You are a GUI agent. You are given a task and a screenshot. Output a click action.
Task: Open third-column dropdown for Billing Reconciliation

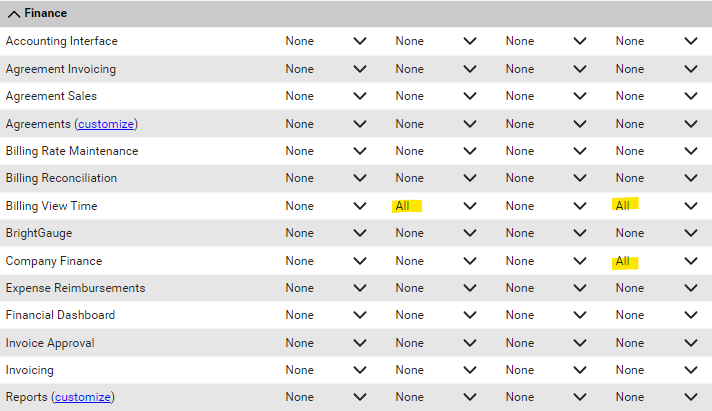pos(546,178)
